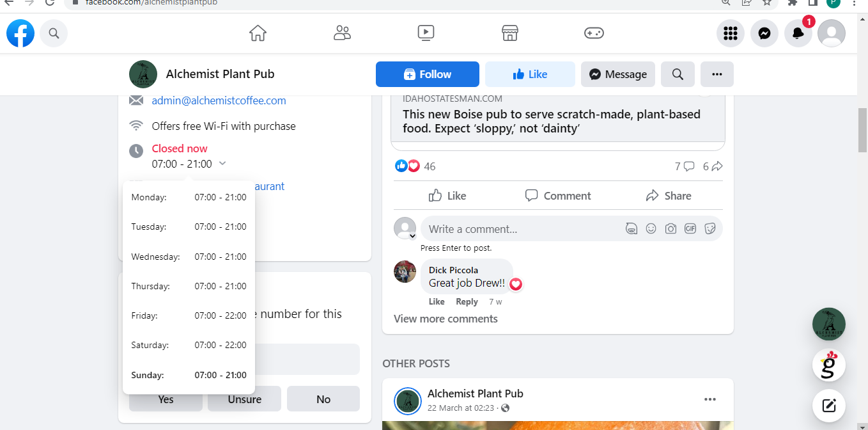This screenshot has width=868, height=430.
Task: Open the browser extensions puzzle icon
Action: (793, 3)
